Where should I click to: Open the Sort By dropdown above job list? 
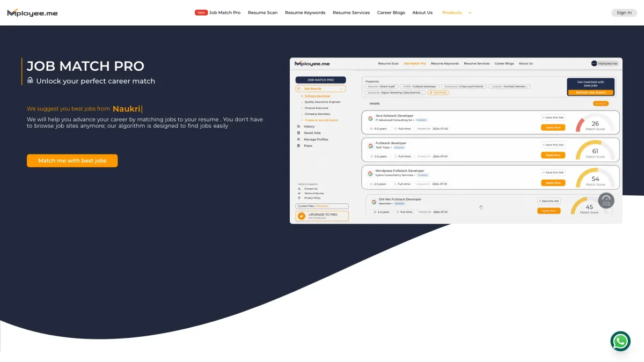tap(601, 104)
